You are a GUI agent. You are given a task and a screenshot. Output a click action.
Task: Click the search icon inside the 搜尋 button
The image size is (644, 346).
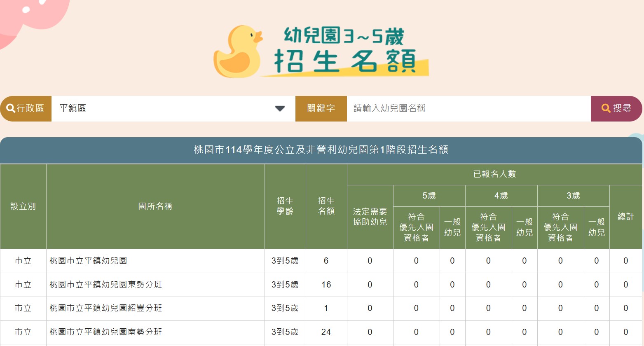point(606,108)
